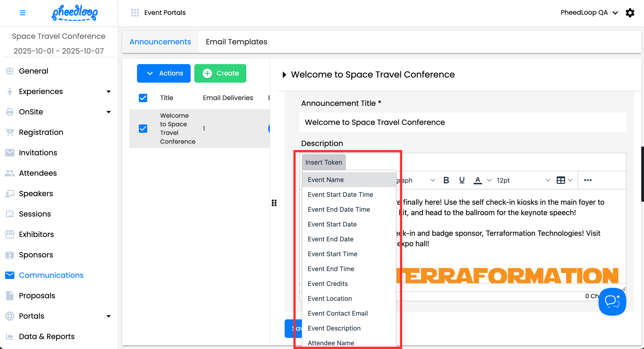This screenshot has width=644, height=349.
Task: Switch to the Email Templates tab
Action: (236, 42)
